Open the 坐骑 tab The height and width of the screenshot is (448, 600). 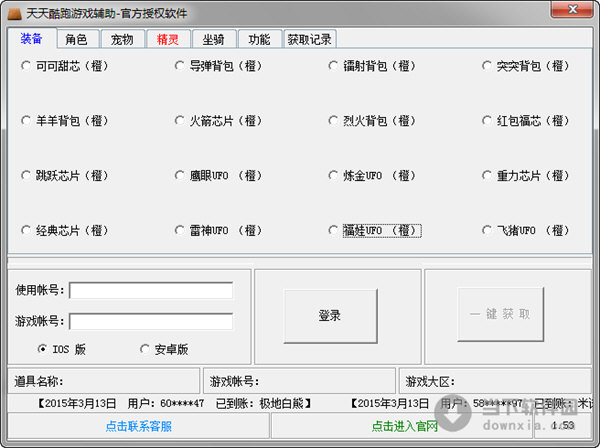[213, 40]
